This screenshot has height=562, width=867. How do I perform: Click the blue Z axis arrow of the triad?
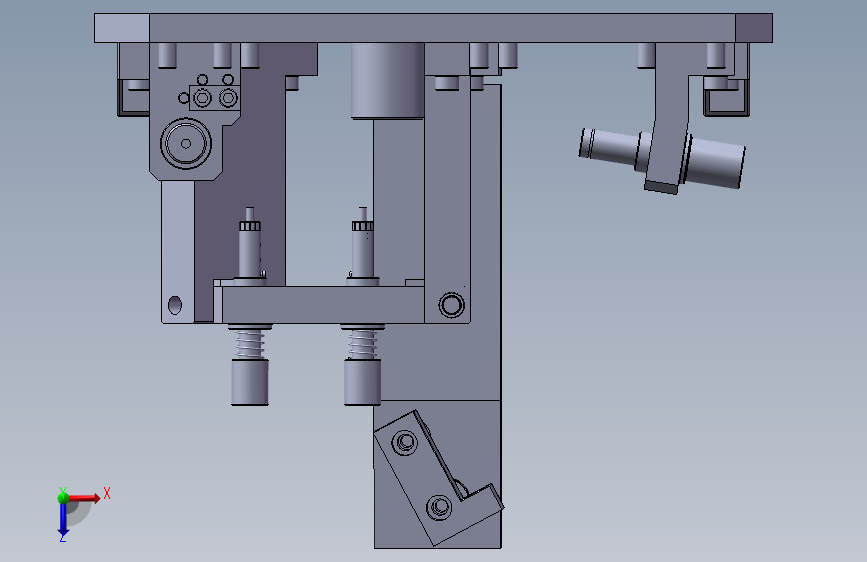coord(63,520)
